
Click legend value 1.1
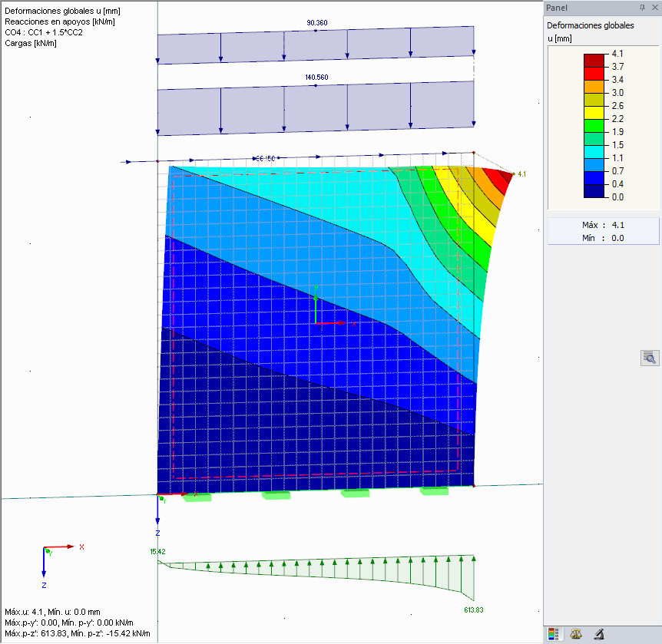[x=617, y=158]
